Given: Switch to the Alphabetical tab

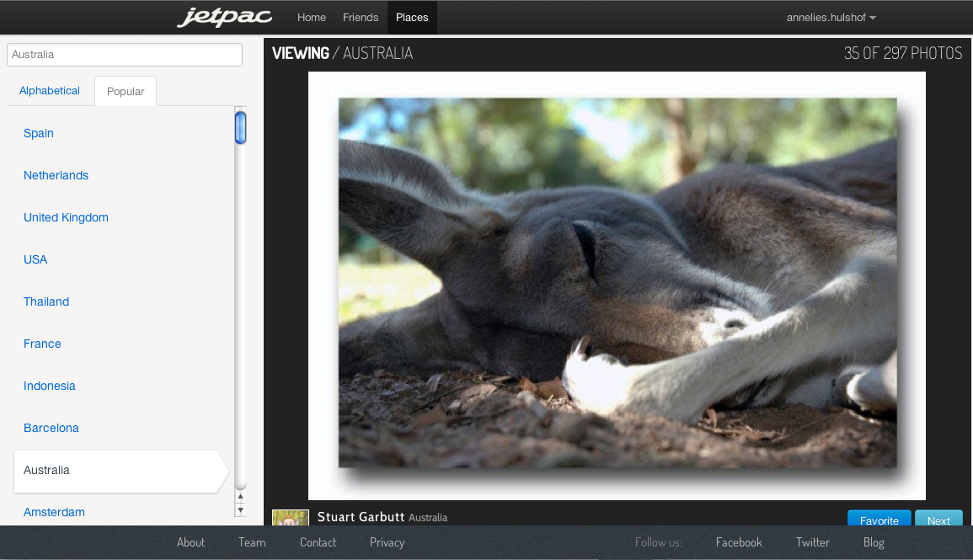Looking at the screenshot, I should pyautogui.click(x=50, y=91).
